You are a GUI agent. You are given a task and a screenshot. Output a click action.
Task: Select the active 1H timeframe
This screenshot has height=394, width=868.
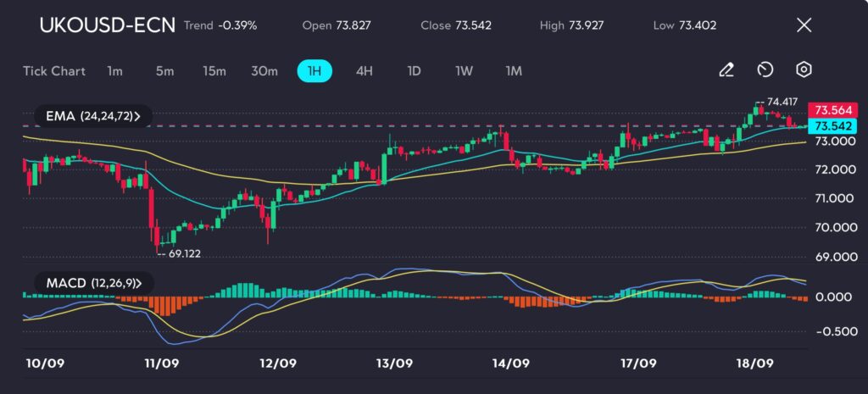click(314, 71)
